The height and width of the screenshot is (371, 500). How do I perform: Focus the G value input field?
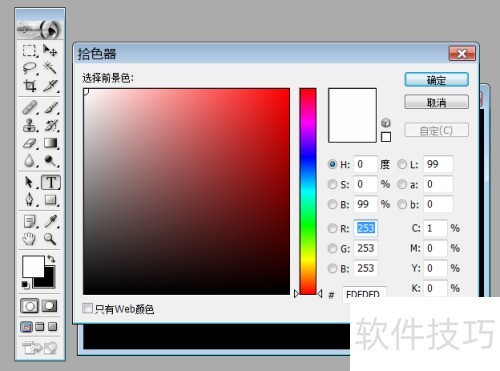tap(365, 248)
